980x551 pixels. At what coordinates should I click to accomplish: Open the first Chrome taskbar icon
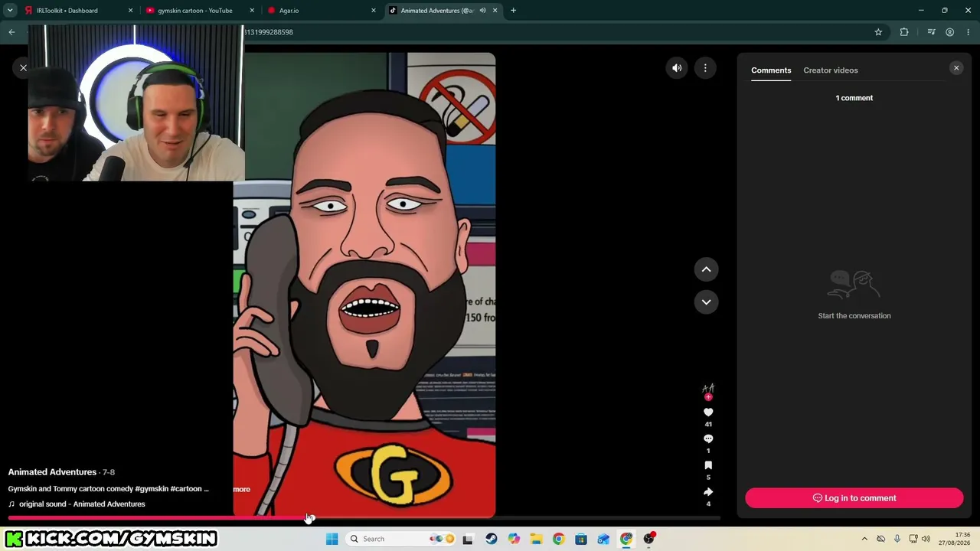click(x=558, y=539)
